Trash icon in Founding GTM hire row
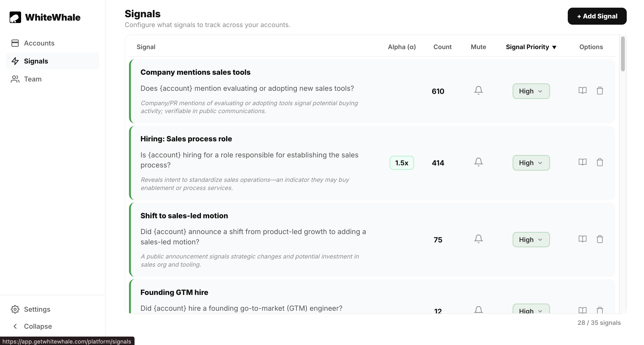 (x=600, y=310)
